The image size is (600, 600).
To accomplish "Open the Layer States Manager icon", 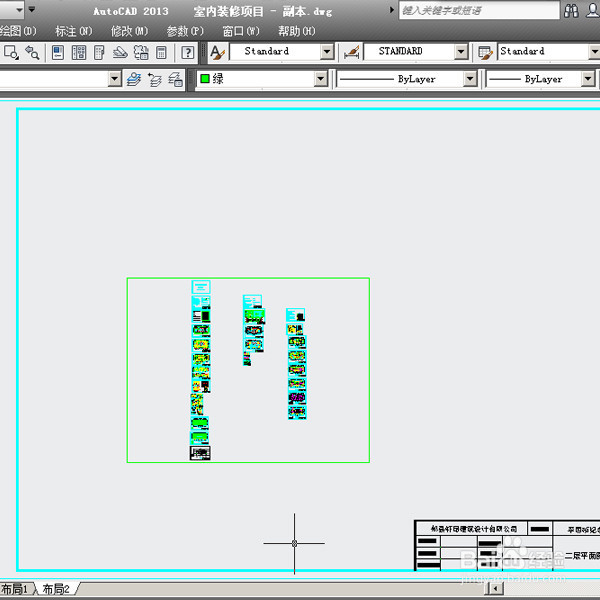I will click(x=175, y=79).
